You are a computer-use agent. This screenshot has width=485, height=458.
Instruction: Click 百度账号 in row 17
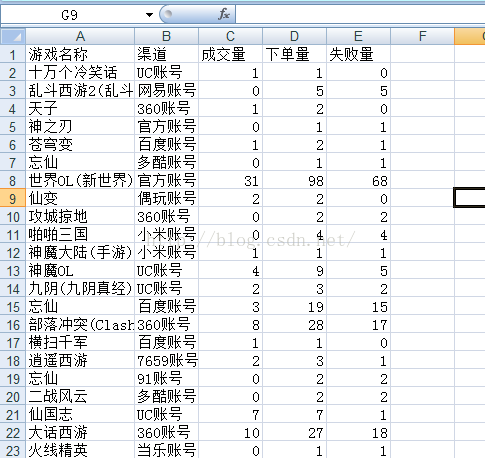pos(167,342)
